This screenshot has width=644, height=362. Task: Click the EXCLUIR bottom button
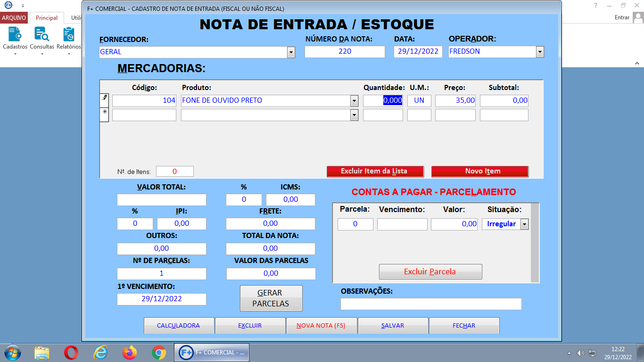pyautogui.click(x=250, y=326)
